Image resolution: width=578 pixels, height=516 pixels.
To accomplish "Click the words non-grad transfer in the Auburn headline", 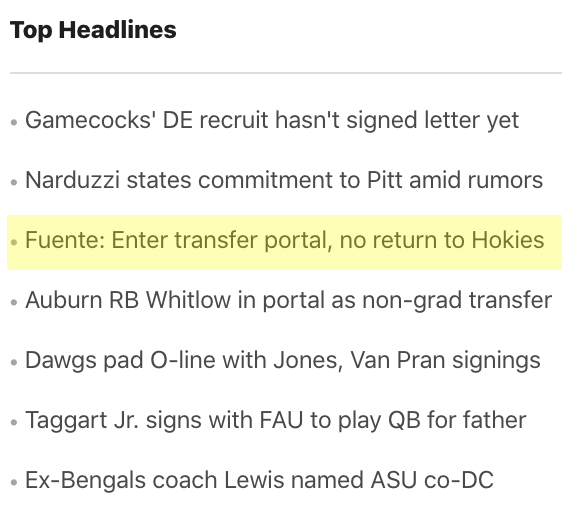I will click(457, 300).
